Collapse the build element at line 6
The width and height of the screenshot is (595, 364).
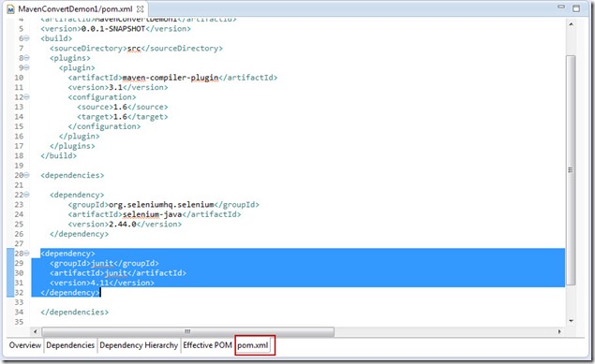tap(26, 38)
